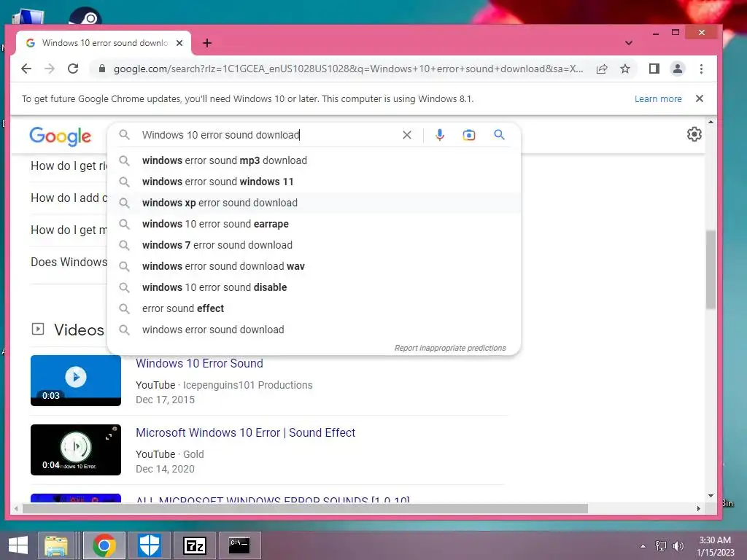This screenshot has width=747, height=560.
Task: Go back using the browser back arrow
Action: tap(26, 69)
